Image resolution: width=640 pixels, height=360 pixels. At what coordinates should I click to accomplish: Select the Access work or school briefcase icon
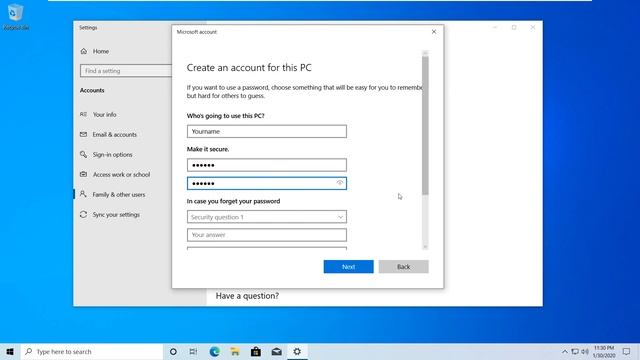[x=83, y=174]
